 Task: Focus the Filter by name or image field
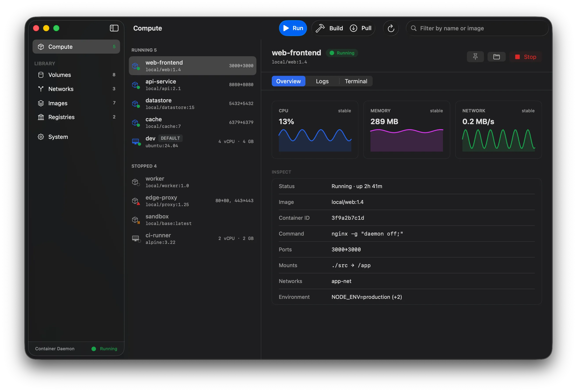pos(477,28)
